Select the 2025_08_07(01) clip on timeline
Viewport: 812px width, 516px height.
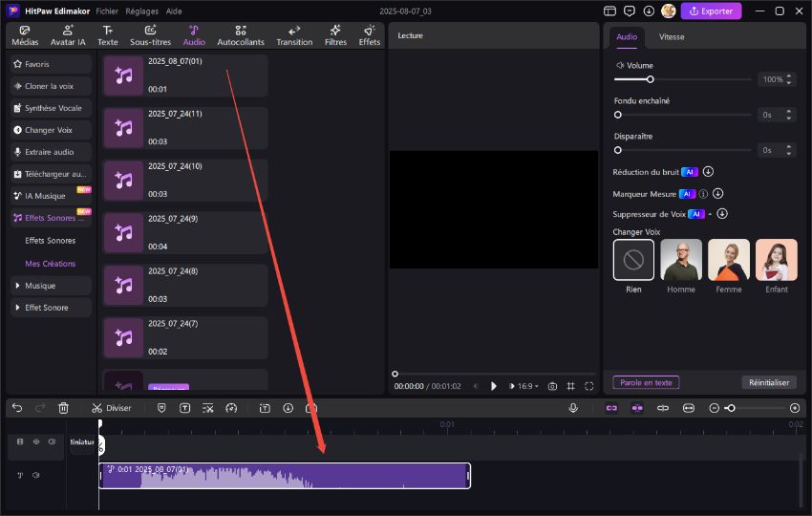[x=285, y=476]
